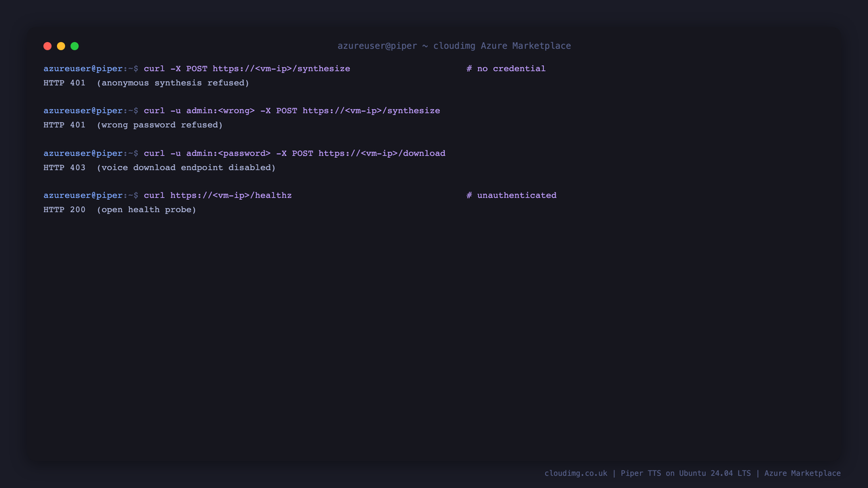Click the prompt before the healthz command

91,195
